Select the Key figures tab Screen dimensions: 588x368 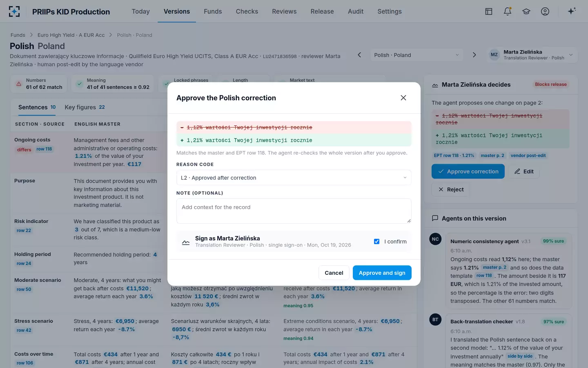coord(85,107)
